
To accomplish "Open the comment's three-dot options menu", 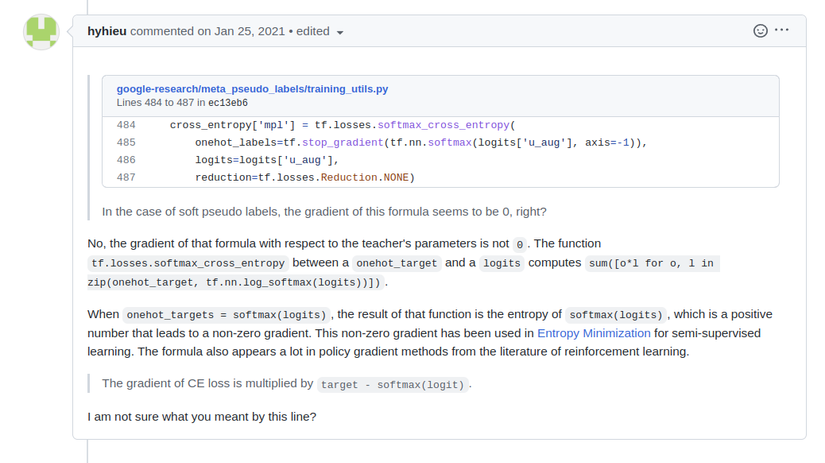I will pyautogui.click(x=782, y=31).
